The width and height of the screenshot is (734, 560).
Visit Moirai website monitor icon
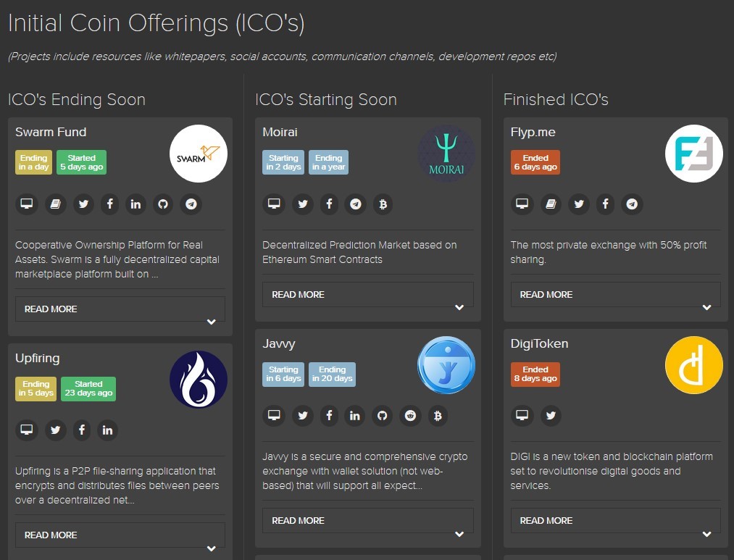pyautogui.click(x=274, y=204)
